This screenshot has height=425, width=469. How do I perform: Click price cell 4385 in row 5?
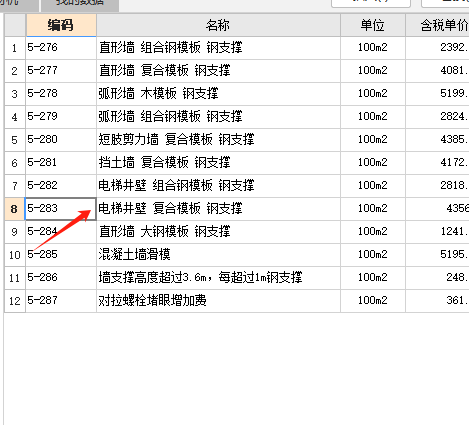point(437,140)
